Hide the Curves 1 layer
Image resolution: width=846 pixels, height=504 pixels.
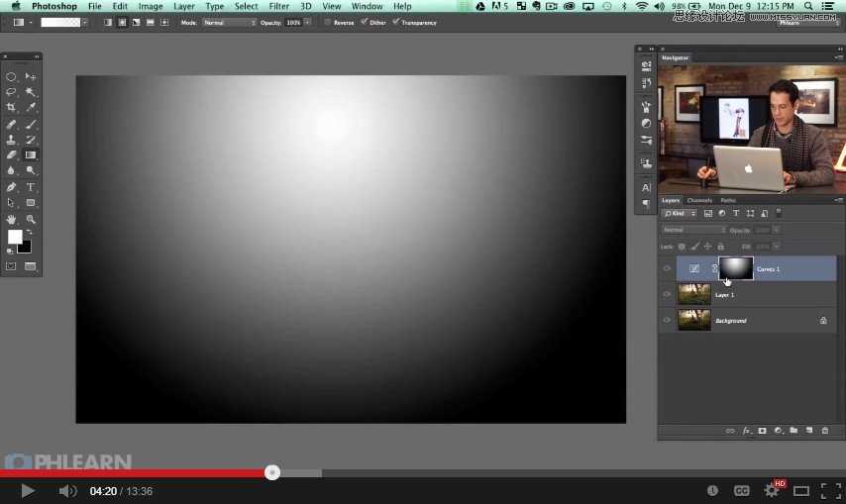[667, 268]
